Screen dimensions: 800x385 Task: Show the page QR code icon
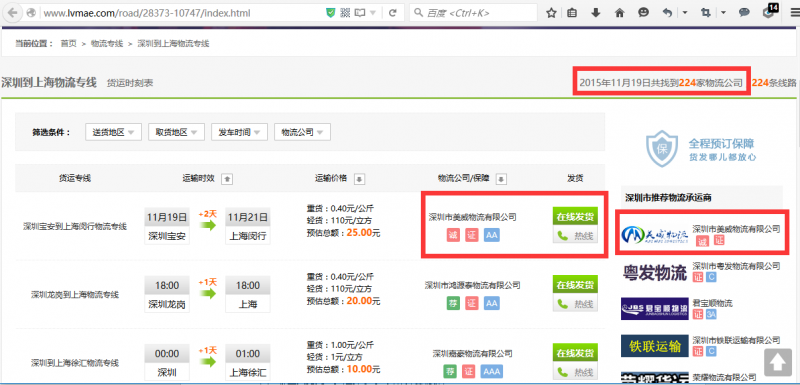pos(346,13)
